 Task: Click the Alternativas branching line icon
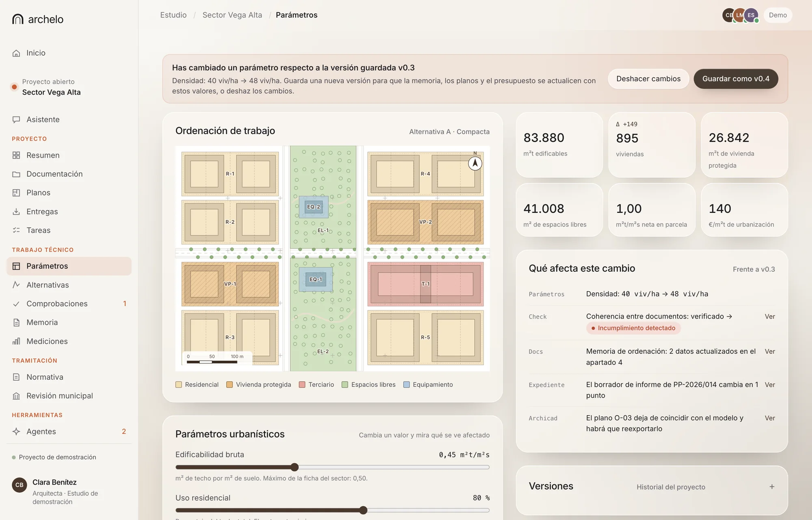(16, 285)
